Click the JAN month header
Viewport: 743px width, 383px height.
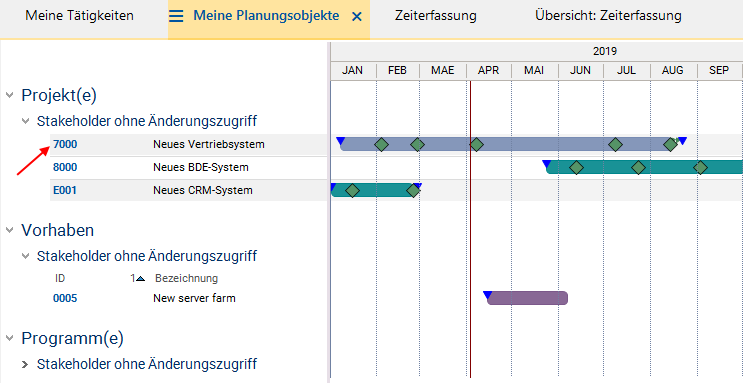pos(353,71)
